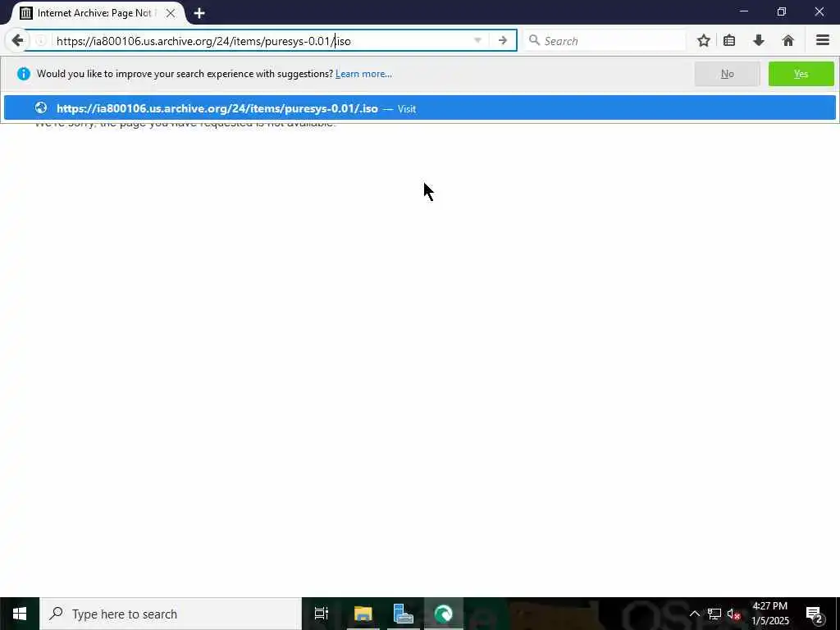Open the hamburger menu

tap(823, 41)
